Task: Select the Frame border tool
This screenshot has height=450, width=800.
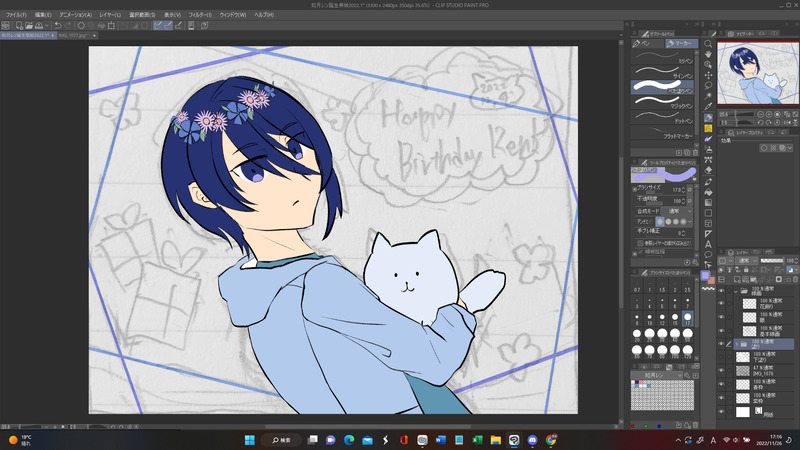Action: (x=708, y=223)
